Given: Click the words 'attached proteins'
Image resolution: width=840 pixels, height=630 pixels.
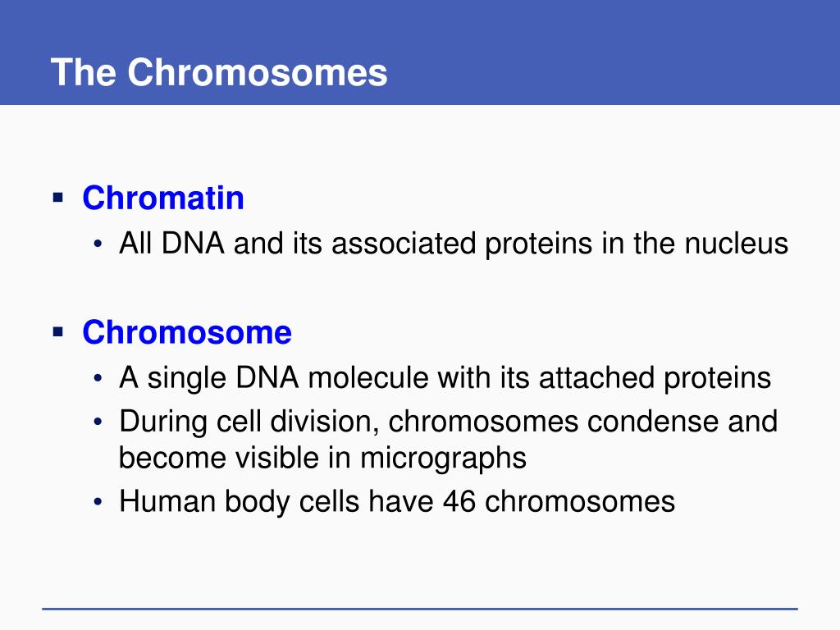Looking at the screenshot, I should pos(655,379).
